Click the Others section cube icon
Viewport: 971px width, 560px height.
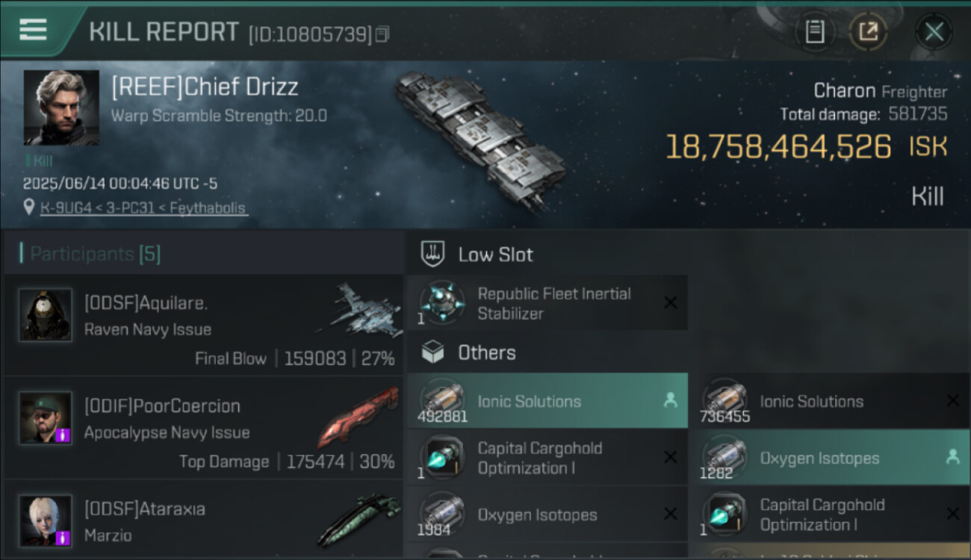click(433, 352)
